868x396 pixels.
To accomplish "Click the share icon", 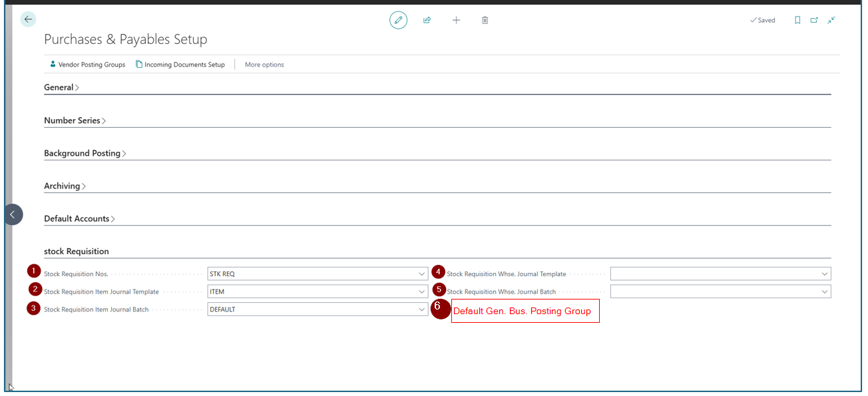I will pyautogui.click(x=427, y=20).
